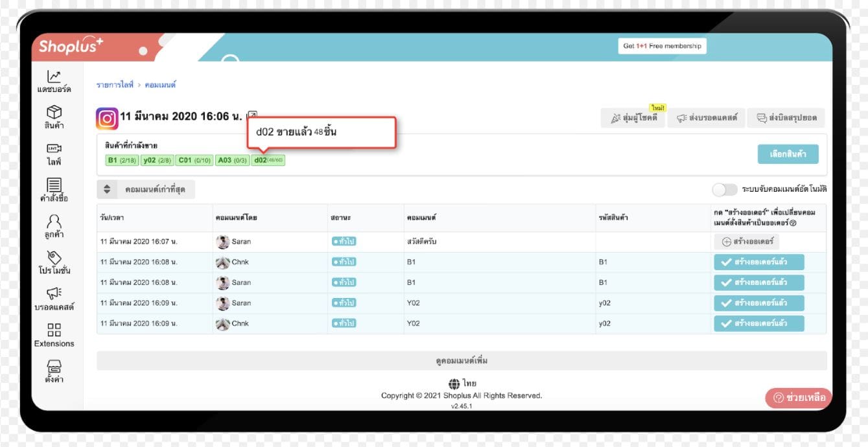Open the Promotion tag icon in sidebar
Image resolution: width=868 pixels, height=447 pixels.
(54, 258)
